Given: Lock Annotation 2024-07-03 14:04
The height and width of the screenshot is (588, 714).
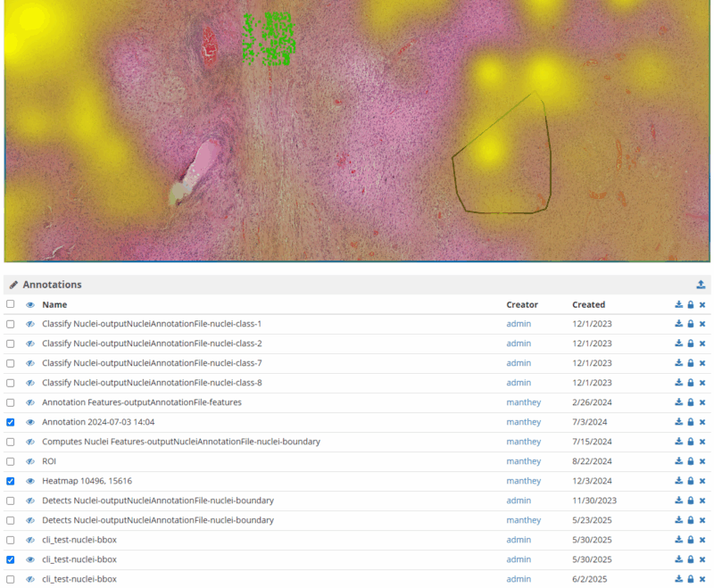Looking at the screenshot, I should (690, 422).
